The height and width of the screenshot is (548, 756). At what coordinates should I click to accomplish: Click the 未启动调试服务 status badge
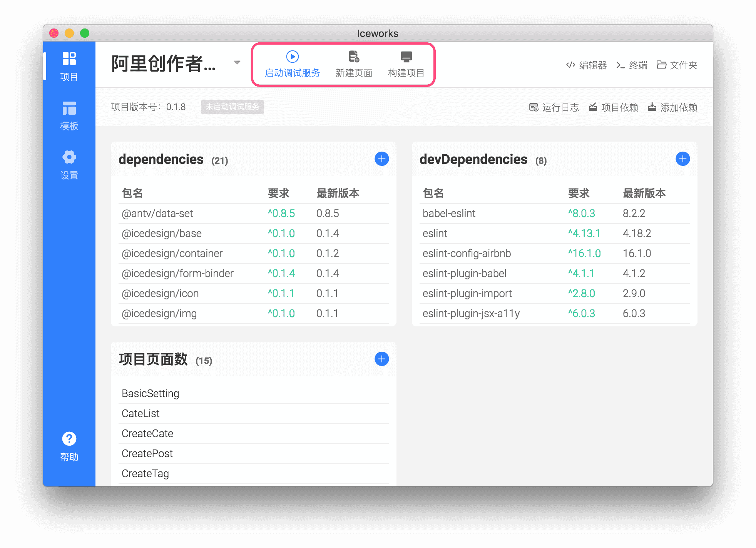pos(232,107)
